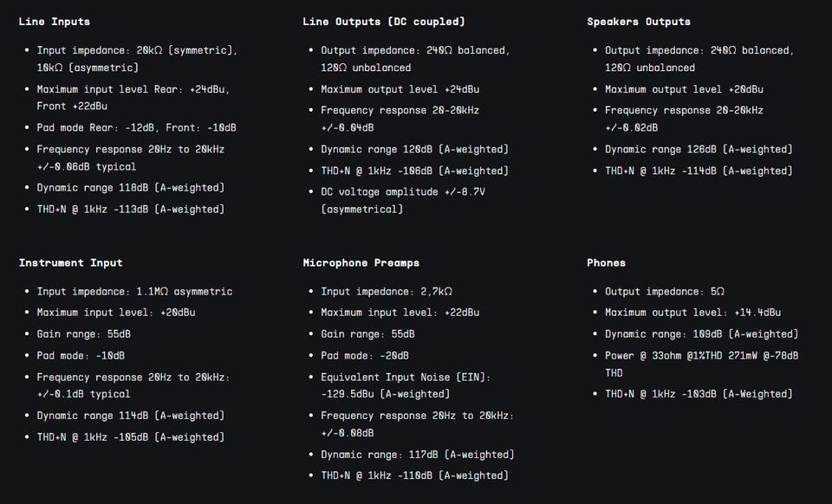Screen dimensions: 832x504
Task: Click Phones Output impedance 5Ω
Action: tap(665, 292)
